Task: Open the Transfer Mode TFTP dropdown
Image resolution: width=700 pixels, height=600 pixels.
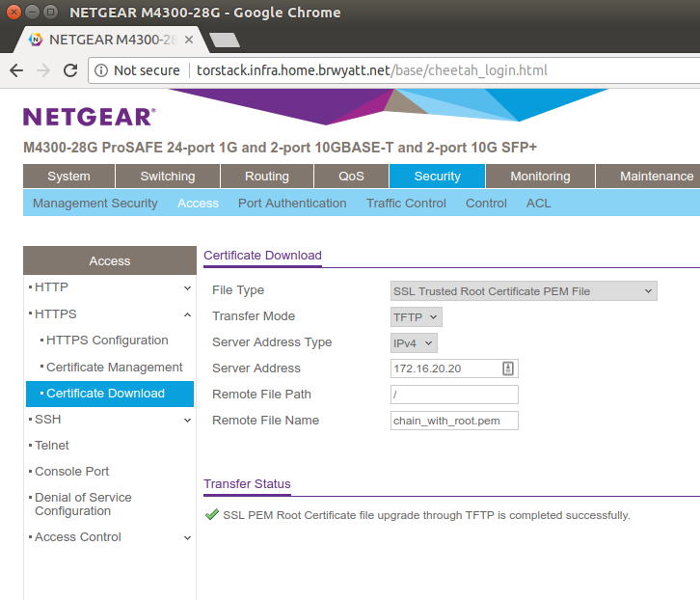Action: click(x=417, y=317)
